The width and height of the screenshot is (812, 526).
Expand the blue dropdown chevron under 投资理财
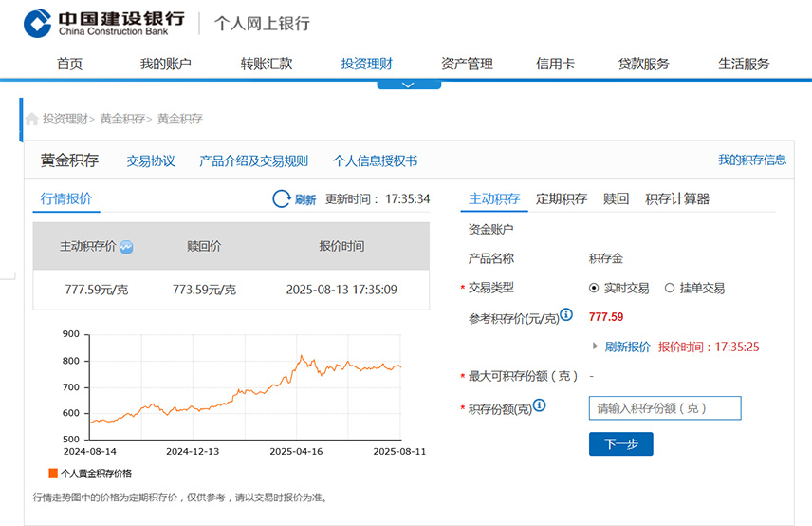(409, 85)
